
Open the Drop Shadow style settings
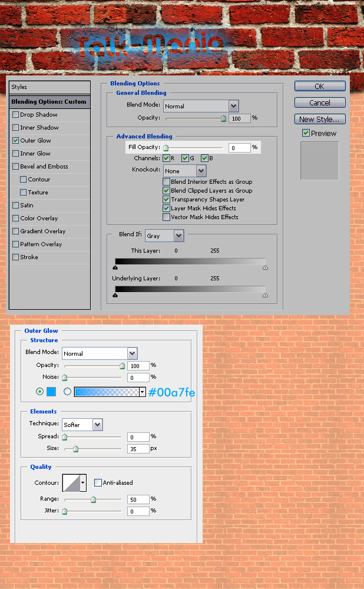pyautogui.click(x=39, y=115)
